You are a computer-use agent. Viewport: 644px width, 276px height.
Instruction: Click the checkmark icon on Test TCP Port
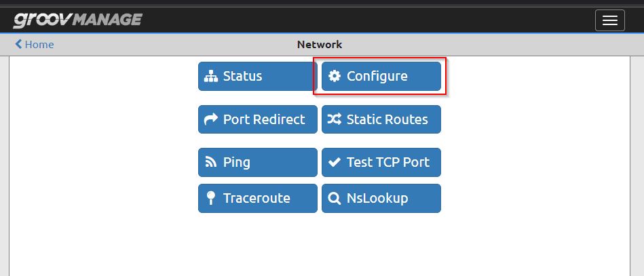tap(335, 162)
